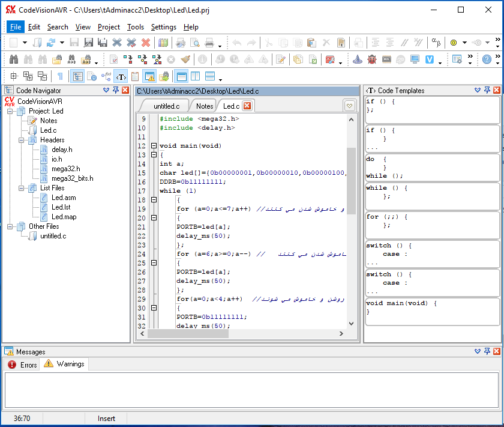This screenshot has height=427, width=504.
Task: Switch to the Notes tab
Action: [x=205, y=106]
